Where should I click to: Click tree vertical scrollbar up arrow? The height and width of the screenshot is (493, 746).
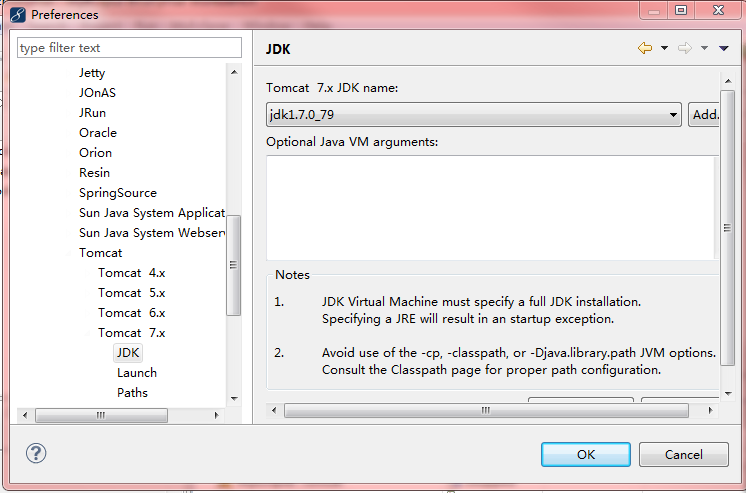tap(234, 72)
